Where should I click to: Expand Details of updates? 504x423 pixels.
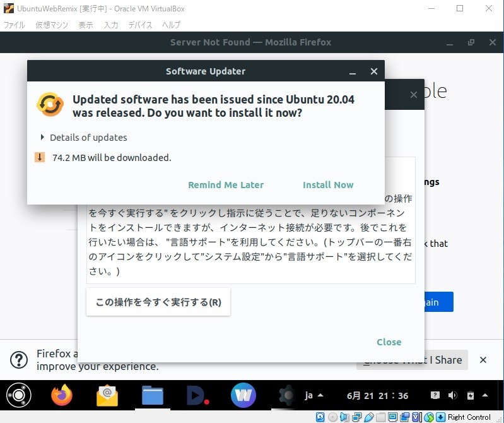84,138
